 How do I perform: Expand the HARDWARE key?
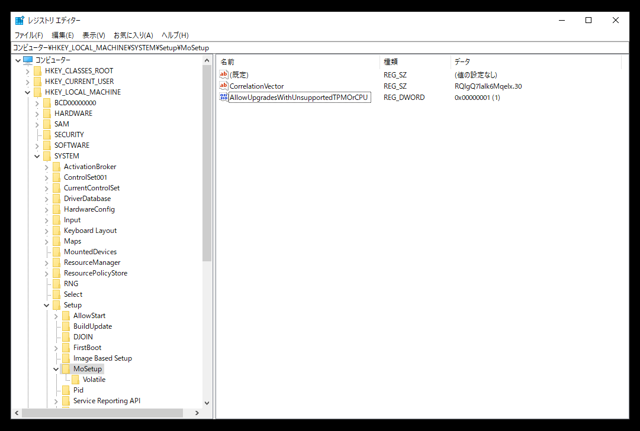pyautogui.click(x=37, y=113)
